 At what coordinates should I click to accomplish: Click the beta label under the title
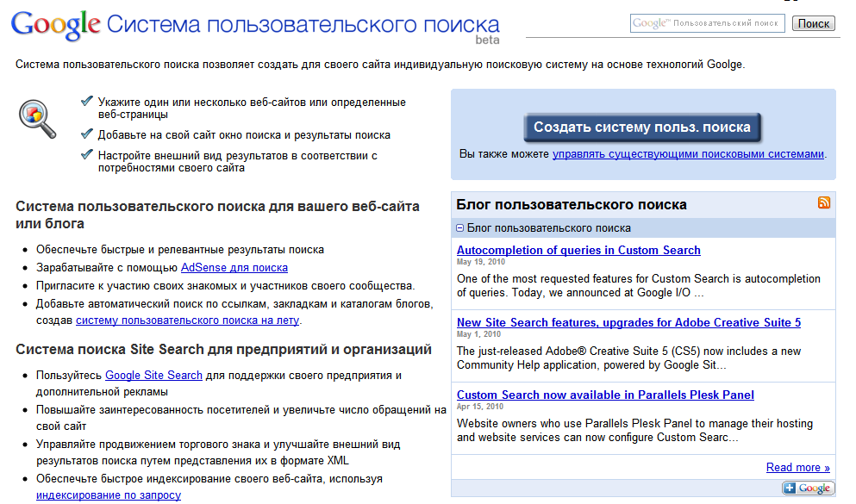(x=487, y=40)
